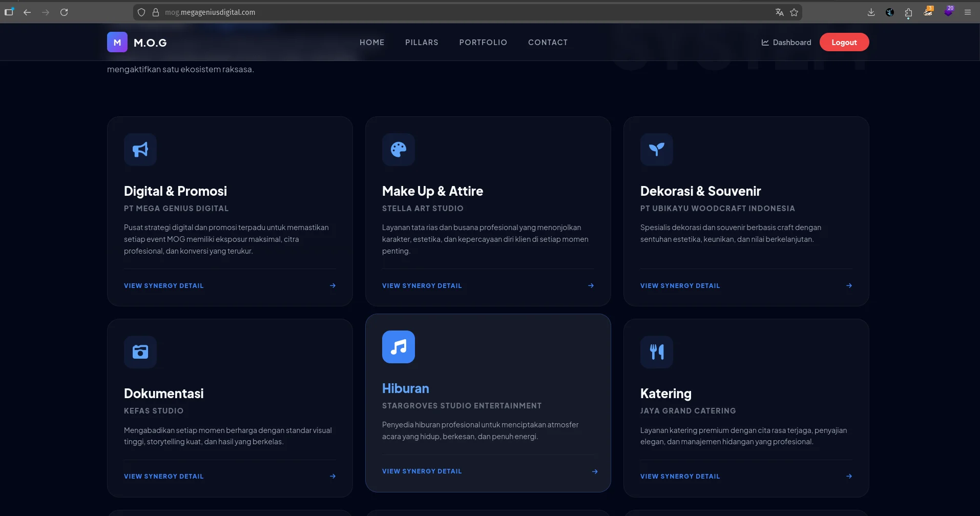Screen dimensions: 980x516
Task: Click the seedling icon on Dekorasi & Souvenir
Action: [656, 150]
